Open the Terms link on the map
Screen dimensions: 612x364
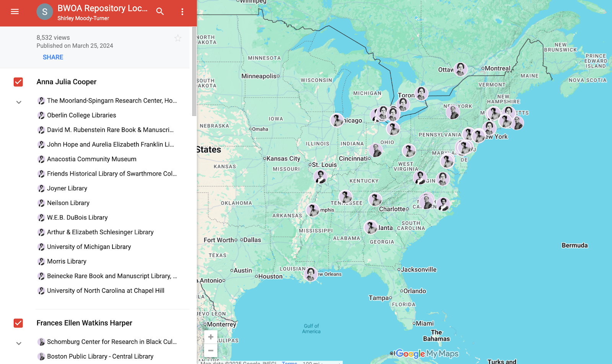[x=290, y=362]
